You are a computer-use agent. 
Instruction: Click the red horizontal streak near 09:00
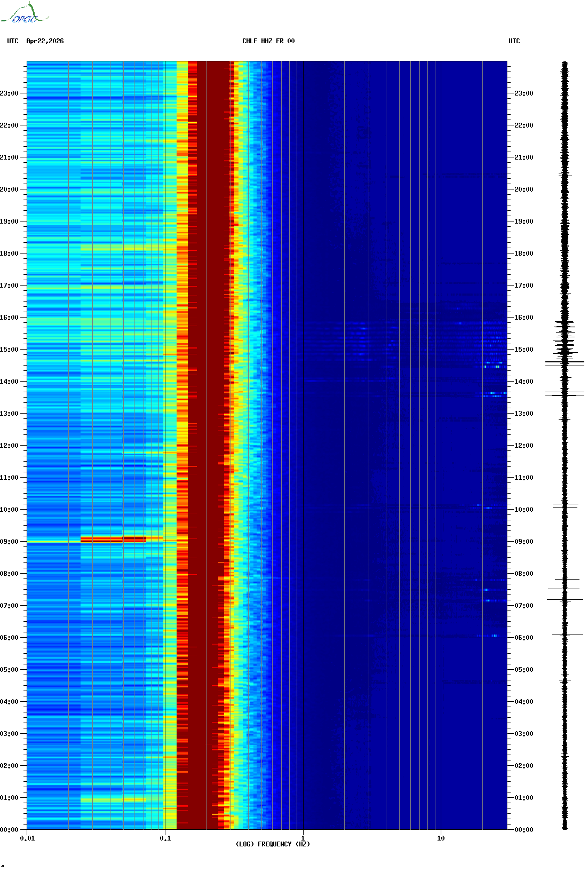click(x=113, y=540)
